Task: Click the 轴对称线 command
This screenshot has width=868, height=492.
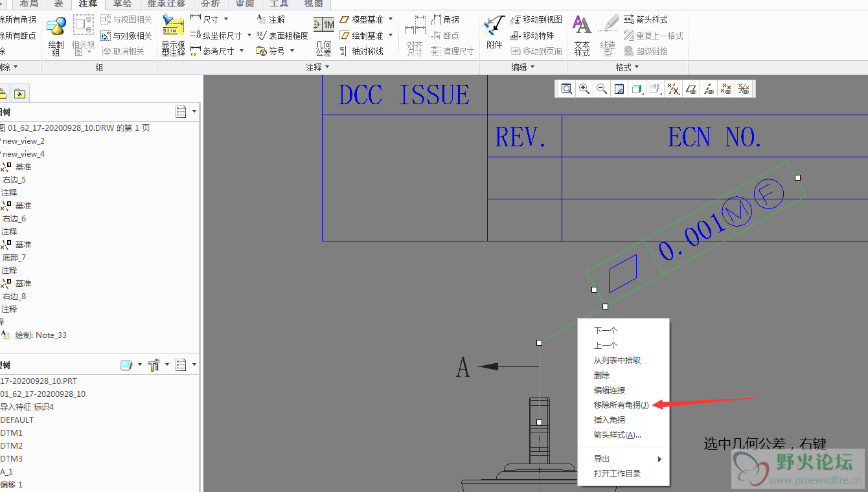Action: (x=361, y=51)
